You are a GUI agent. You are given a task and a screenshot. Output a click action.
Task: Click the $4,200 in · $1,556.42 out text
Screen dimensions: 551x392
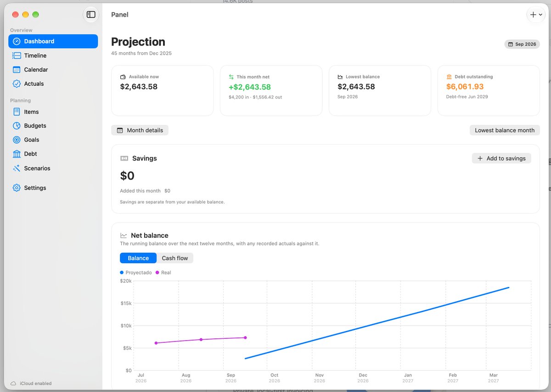[255, 97]
